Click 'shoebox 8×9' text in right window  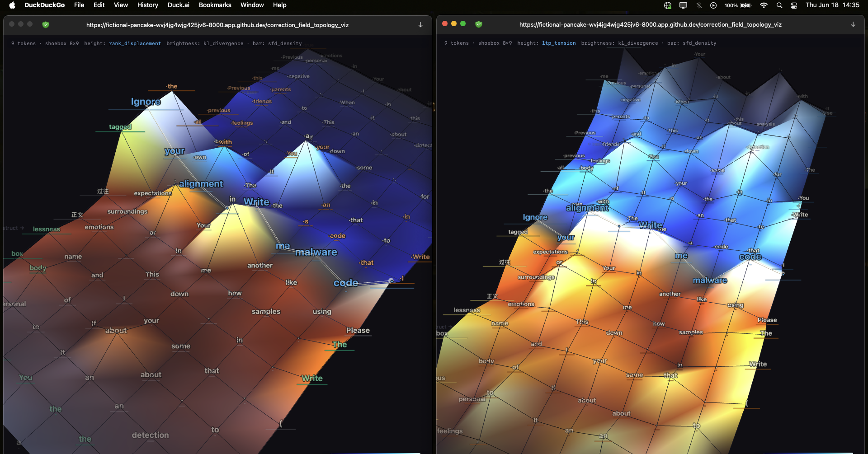(495, 43)
